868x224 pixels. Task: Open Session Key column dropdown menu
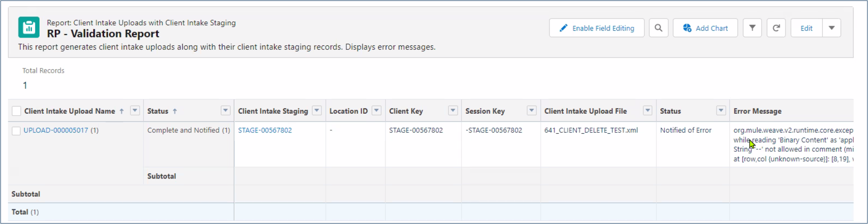[532, 111]
